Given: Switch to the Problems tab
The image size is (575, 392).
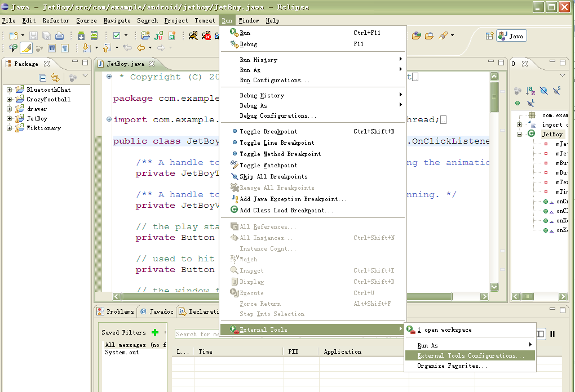Looking at the screenshot, I should pyautogui.click(x=116, y=312).
